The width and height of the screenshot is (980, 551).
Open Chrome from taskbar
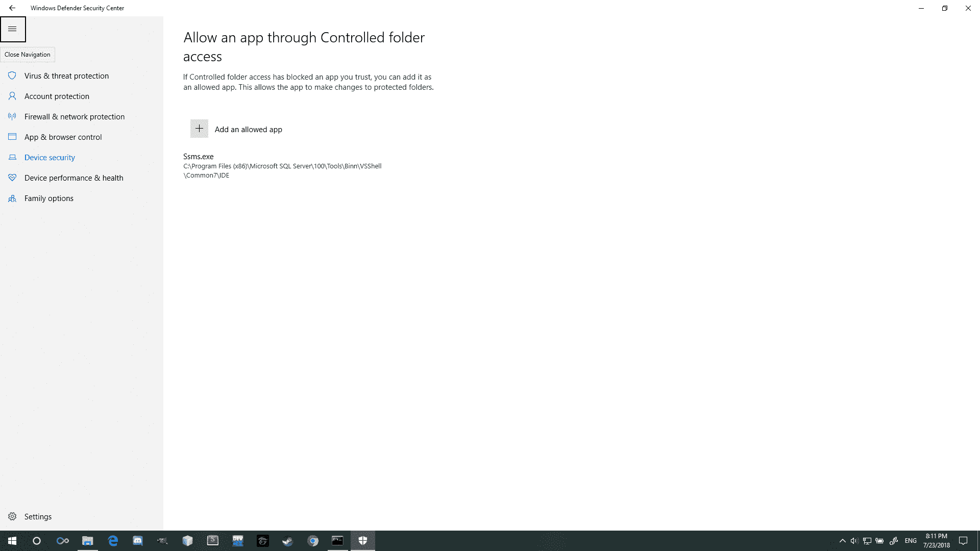[x=313, y=541]
